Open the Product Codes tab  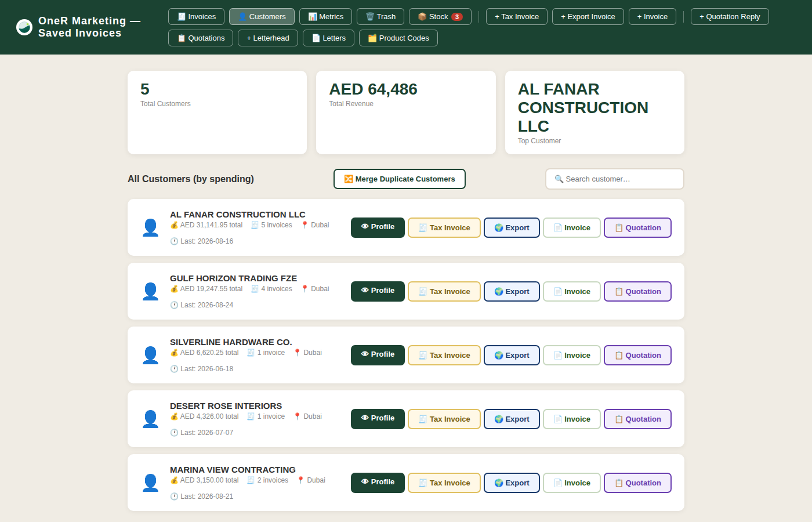point(398,38)
